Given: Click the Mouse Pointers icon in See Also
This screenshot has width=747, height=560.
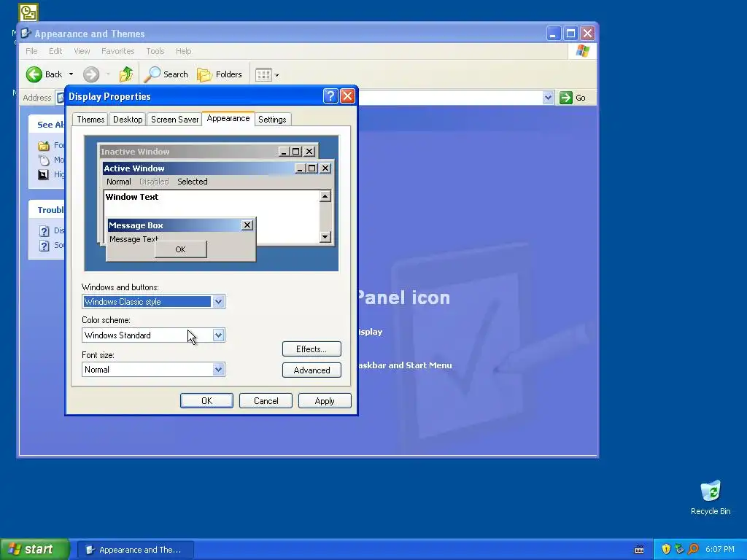Looking at the screenshot, I should (x=44, y=160).
